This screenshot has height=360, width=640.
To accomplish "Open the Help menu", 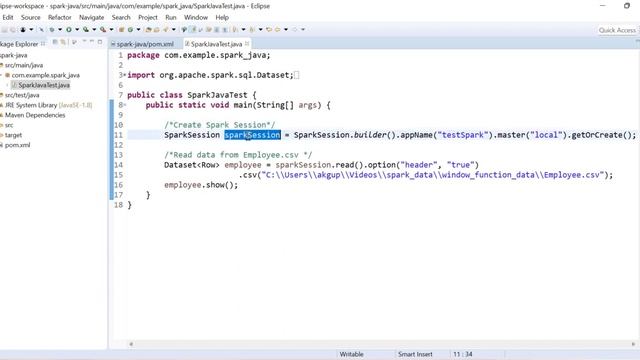I will coord(222,18).
